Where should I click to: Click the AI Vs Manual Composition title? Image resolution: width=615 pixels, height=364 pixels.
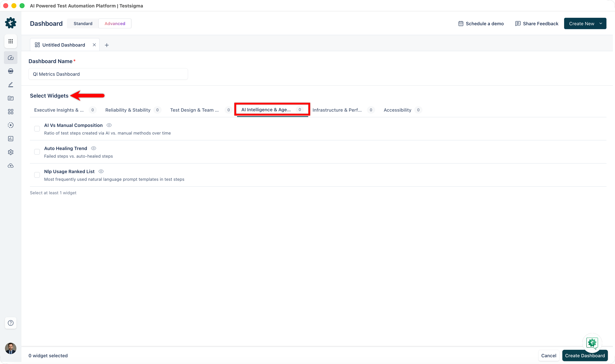click(73, 125)
